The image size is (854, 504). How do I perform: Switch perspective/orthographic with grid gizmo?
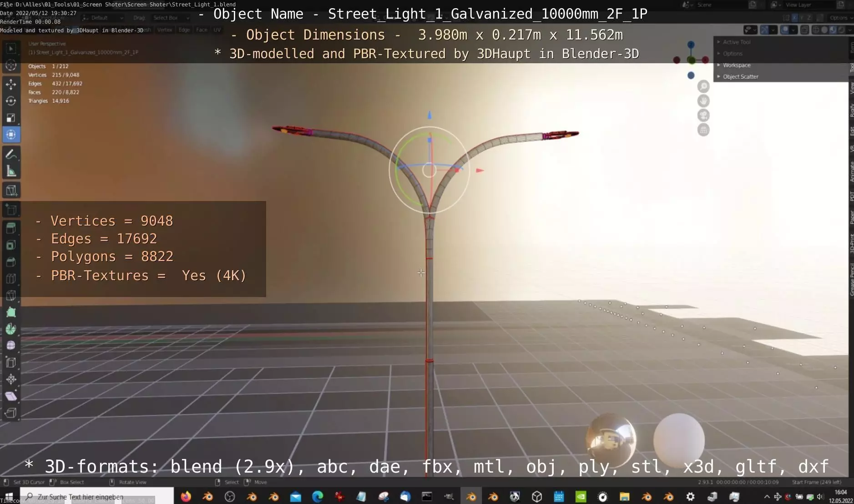point(703,130)
